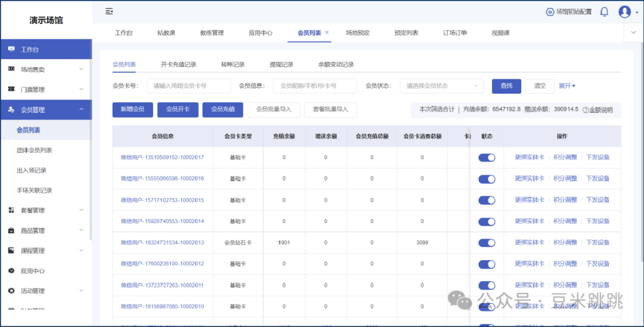Switch to the 视频课 tab

[x=500, y=33]
